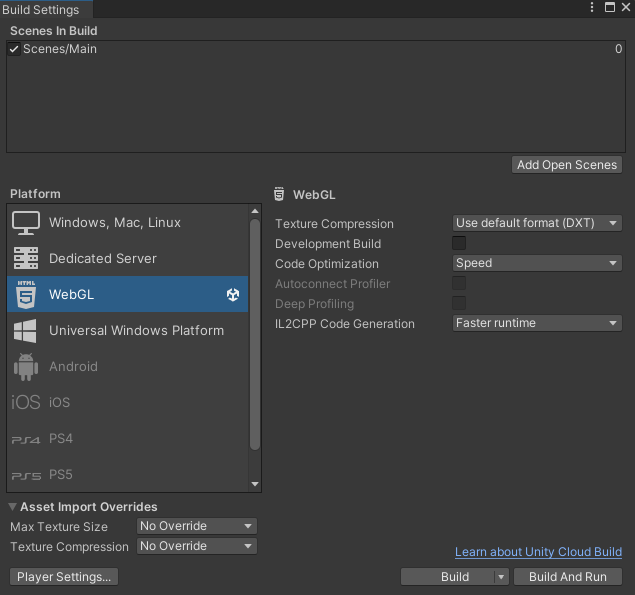
Task: Click the Android robot icon
Action: [x=26, y=366]
